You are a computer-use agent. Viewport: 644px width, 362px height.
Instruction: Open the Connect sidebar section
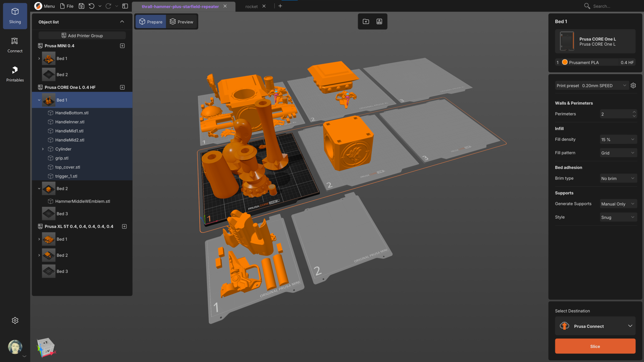pyautogui.click(x=15, y=45)
